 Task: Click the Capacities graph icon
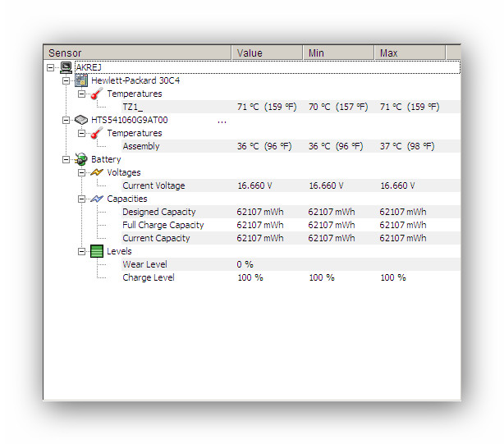pyautogui.click(x=97, y=199)
